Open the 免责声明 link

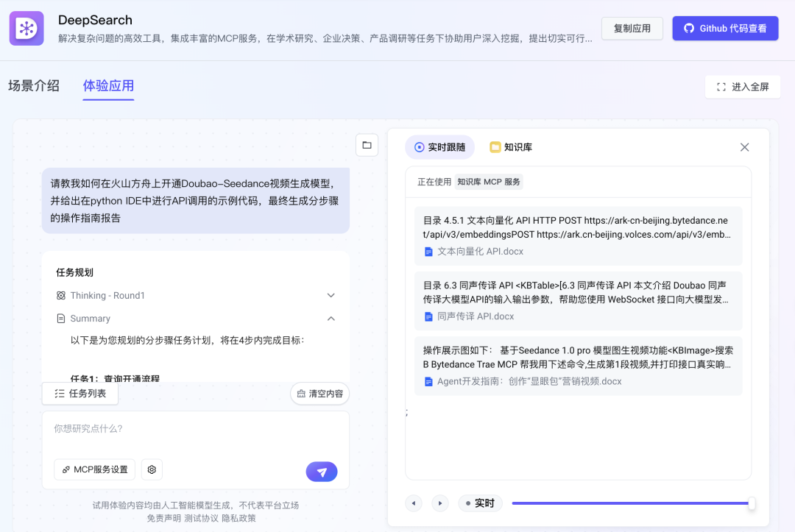tap(163, 518)
